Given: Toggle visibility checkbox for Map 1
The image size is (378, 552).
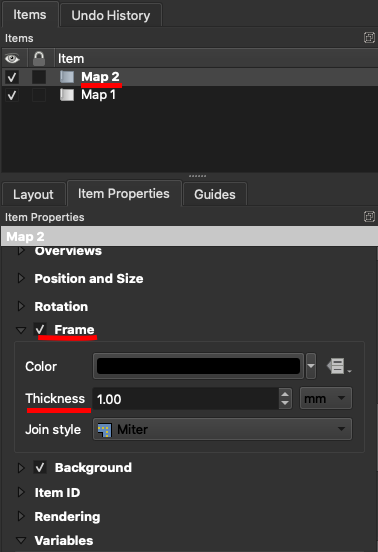Looking at the screenshot, I should point(12,95).
